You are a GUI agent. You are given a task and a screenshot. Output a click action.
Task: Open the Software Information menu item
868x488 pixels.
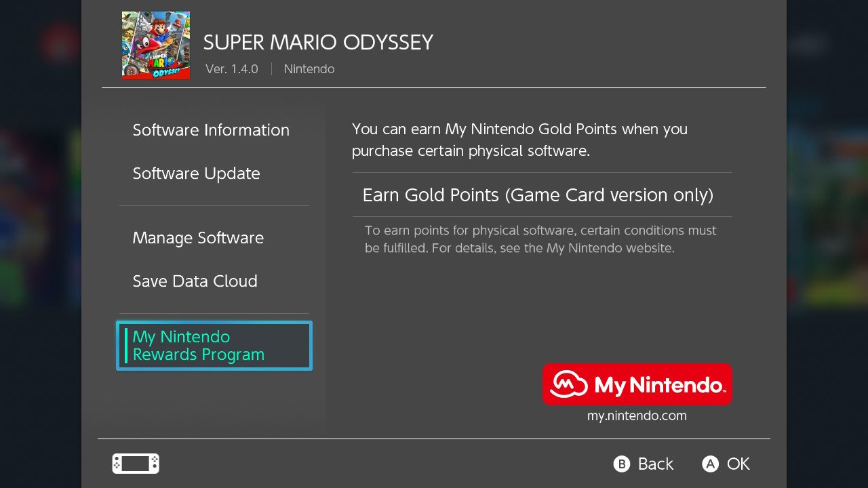[211, 130]
